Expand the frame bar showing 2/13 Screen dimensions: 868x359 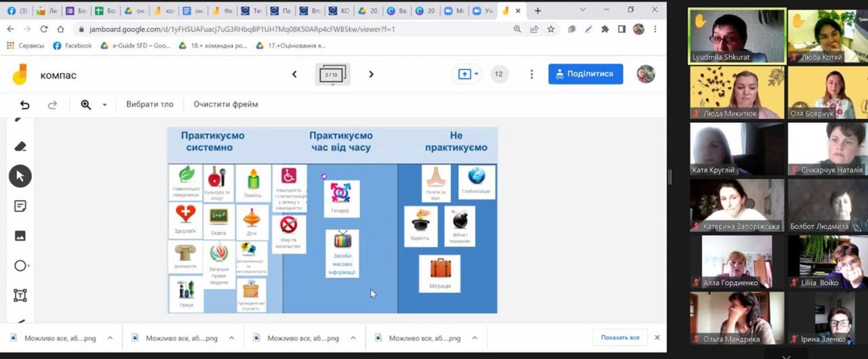(332, 74)
